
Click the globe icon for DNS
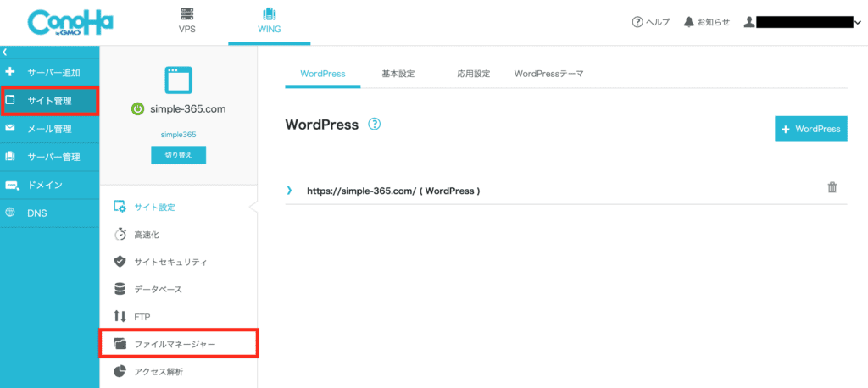coord(9,213)
